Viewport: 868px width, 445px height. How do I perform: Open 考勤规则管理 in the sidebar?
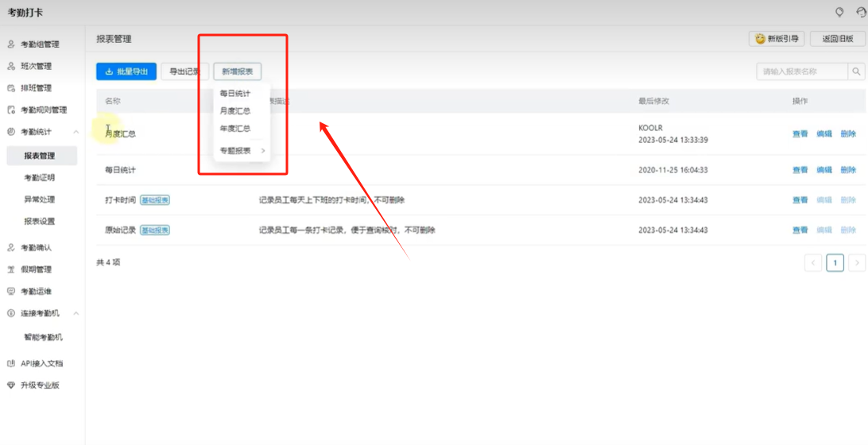43,110
